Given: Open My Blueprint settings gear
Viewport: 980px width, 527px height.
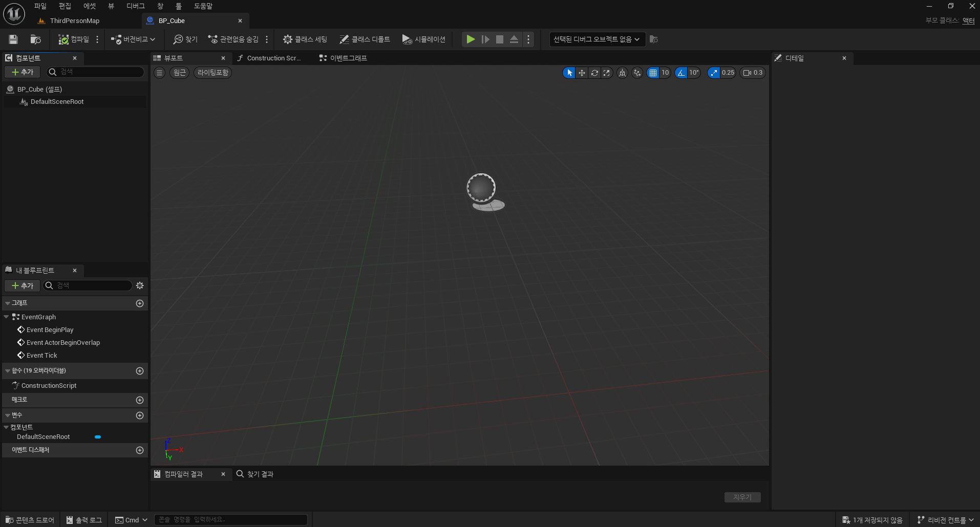Looking at the screenshot, I should pyautogui.click(x=140, y=286).
